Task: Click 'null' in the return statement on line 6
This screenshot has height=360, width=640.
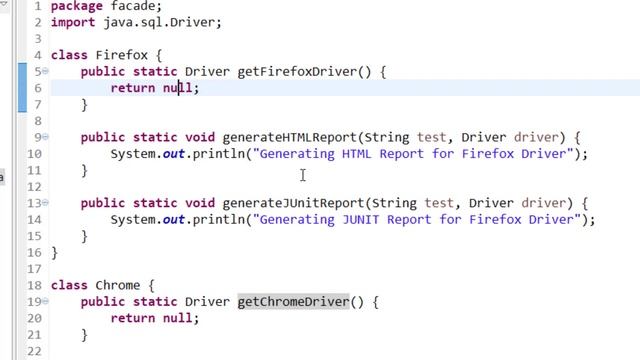Action: (178, 88)
